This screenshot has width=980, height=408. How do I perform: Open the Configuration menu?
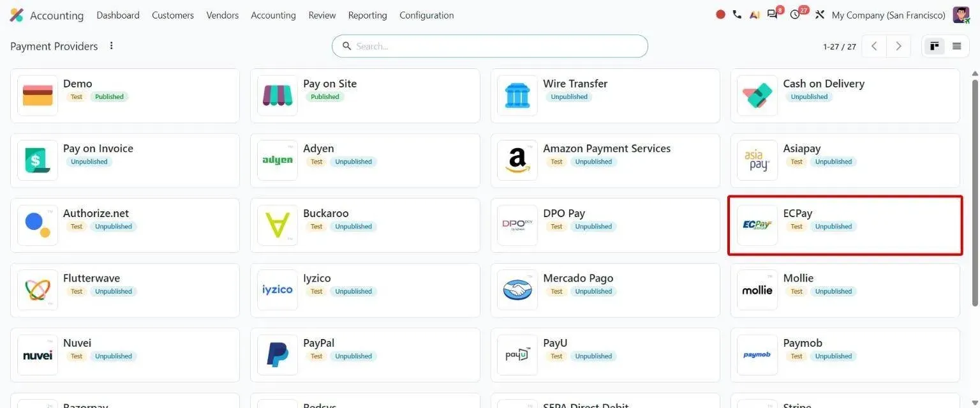tap(427, 15)
